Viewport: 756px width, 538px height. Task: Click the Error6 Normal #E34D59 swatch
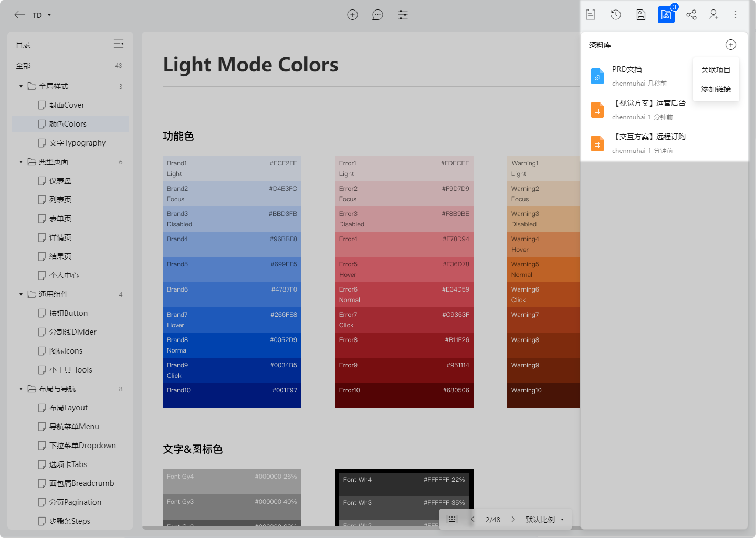click(404, 295)
